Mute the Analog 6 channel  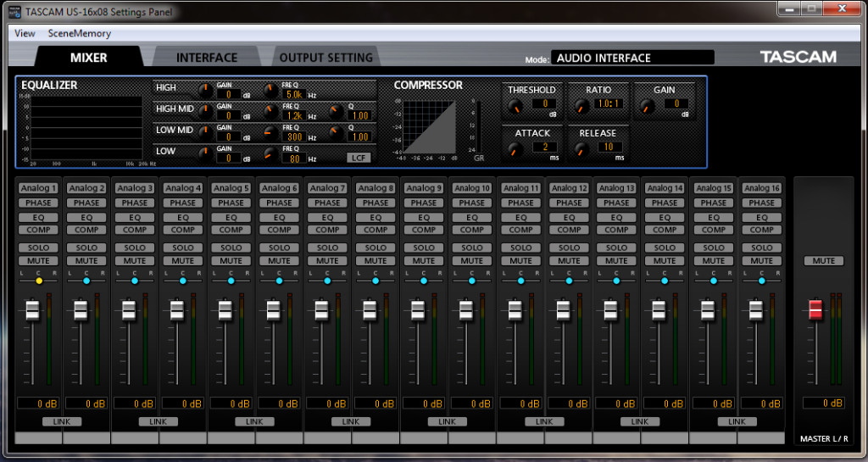point(279,260)
